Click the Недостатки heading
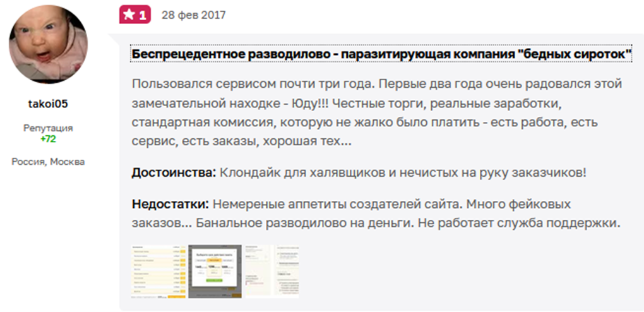 [x=170, y=204]
